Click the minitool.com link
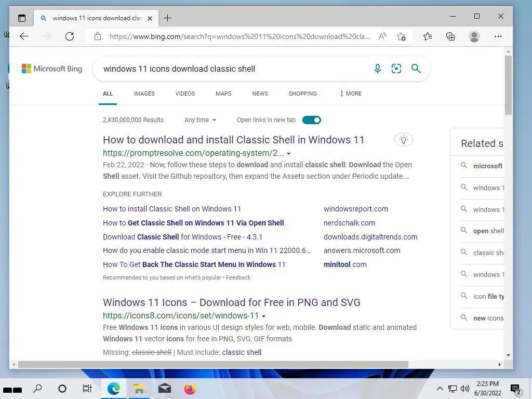Image resolution: width=532 pixels, height=399 pixels. coord(345,264)
